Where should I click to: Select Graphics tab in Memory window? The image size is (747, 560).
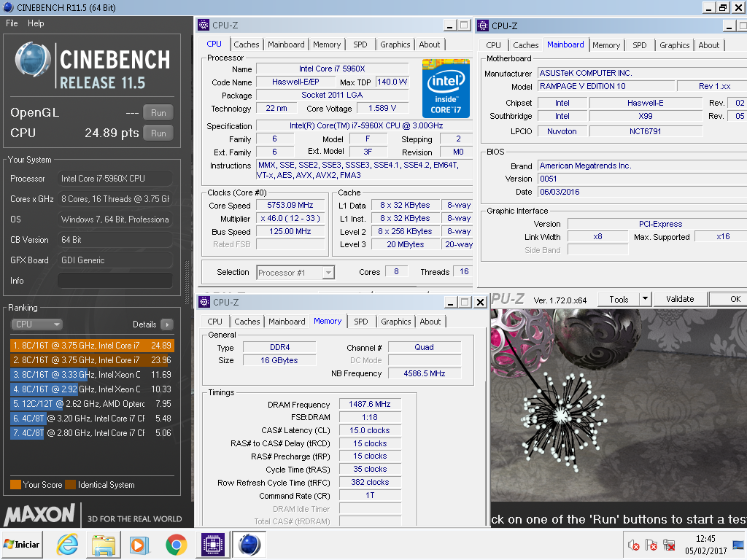[396, 322]
